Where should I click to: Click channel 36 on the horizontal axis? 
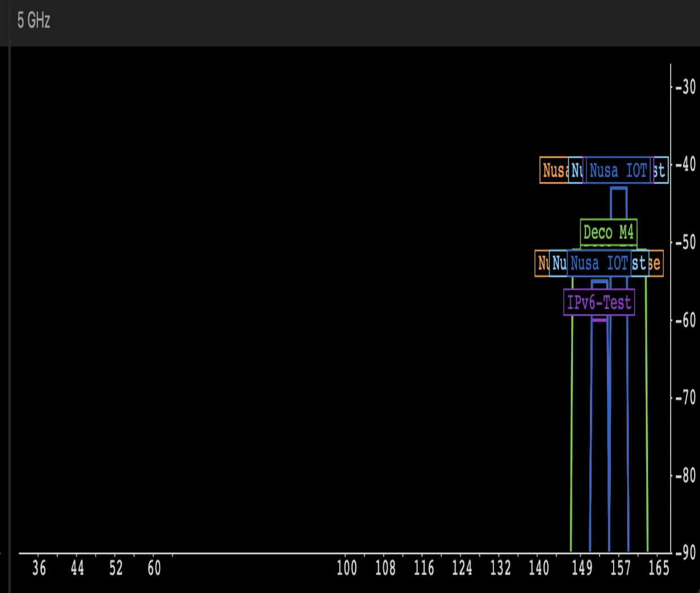pyautogui.click(x=39, y=568)
